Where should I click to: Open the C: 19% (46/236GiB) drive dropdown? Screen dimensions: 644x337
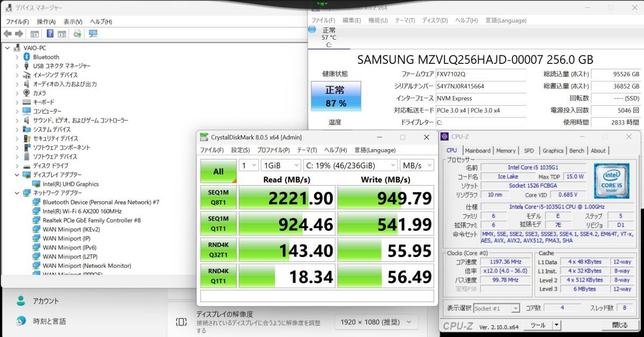click(350, 165)
